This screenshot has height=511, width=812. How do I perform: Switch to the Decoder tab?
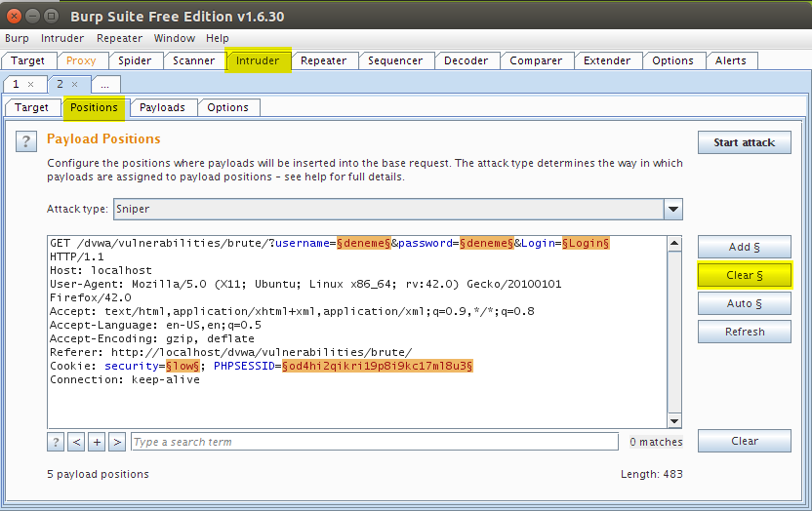pyautogui.click(x=467, y=60)
